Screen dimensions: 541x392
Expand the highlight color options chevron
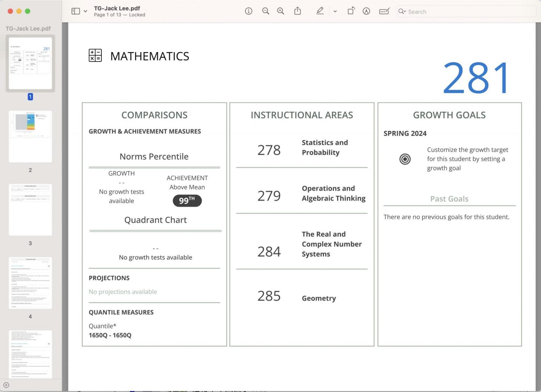click(x=335, y=11)
